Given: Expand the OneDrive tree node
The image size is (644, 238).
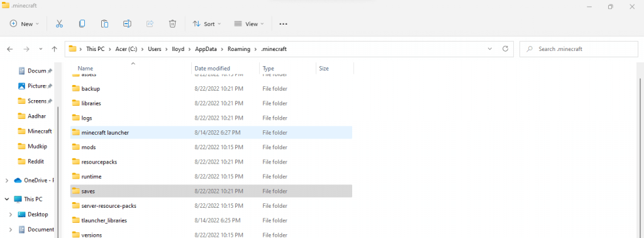Looking at the screenshot, I should point(6,180).
